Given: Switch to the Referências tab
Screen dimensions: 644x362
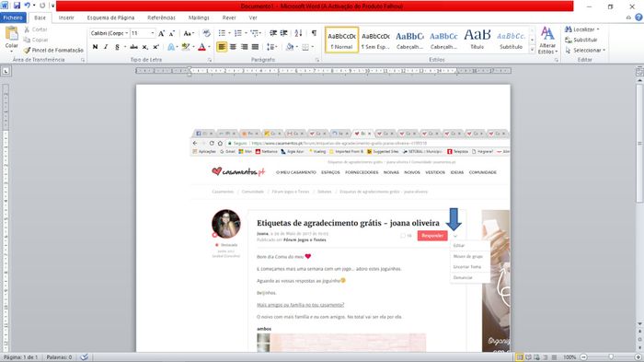Looking at the screenshot, I should [161, 18].
